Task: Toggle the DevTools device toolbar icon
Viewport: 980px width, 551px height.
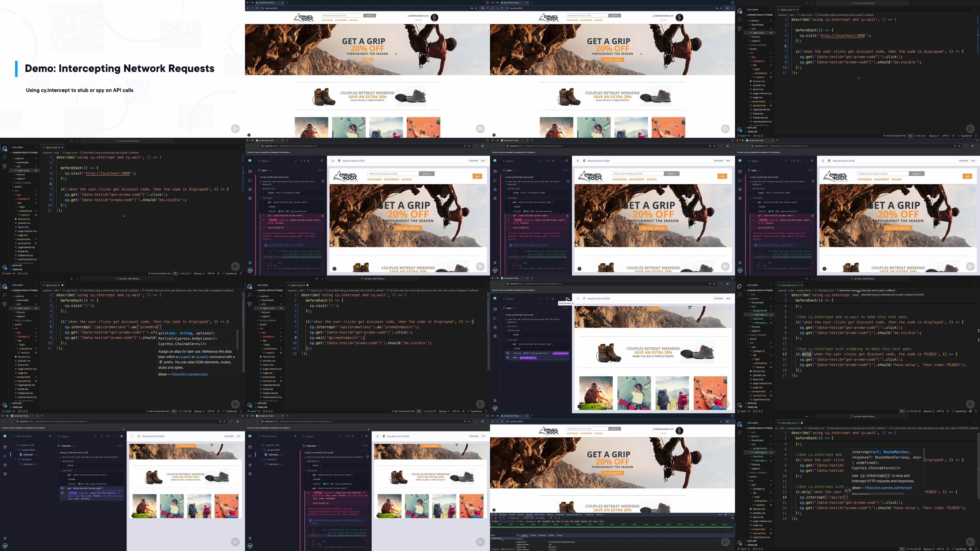Action: tap(496, 515)
